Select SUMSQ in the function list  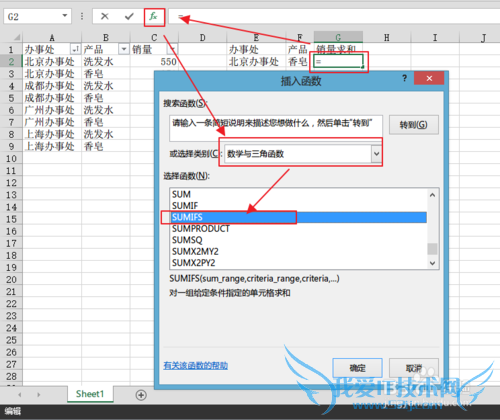298,240
